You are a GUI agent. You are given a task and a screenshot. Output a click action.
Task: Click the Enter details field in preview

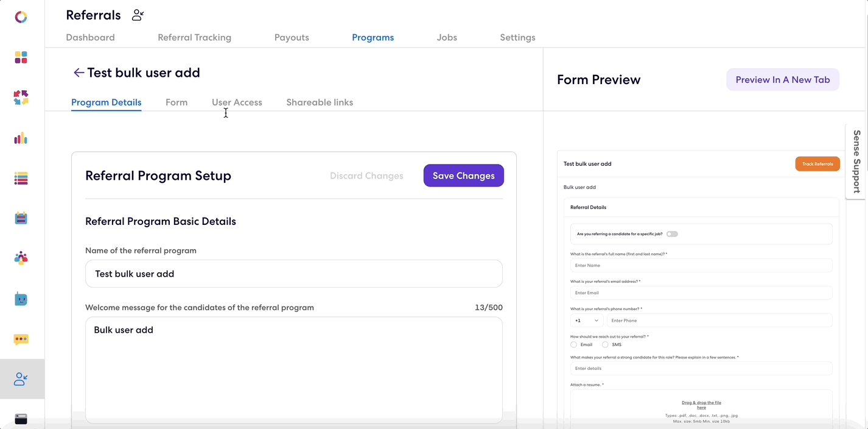point(701,369)
